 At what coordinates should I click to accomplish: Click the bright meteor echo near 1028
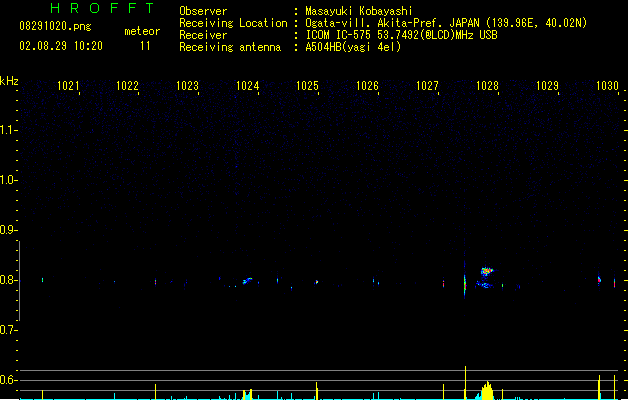pyautogui.click(x=487, y=272)
